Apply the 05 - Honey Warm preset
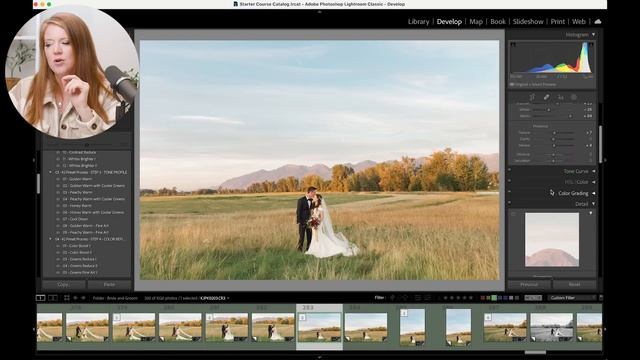Screen dimensions: 640x360 point(77,206)
